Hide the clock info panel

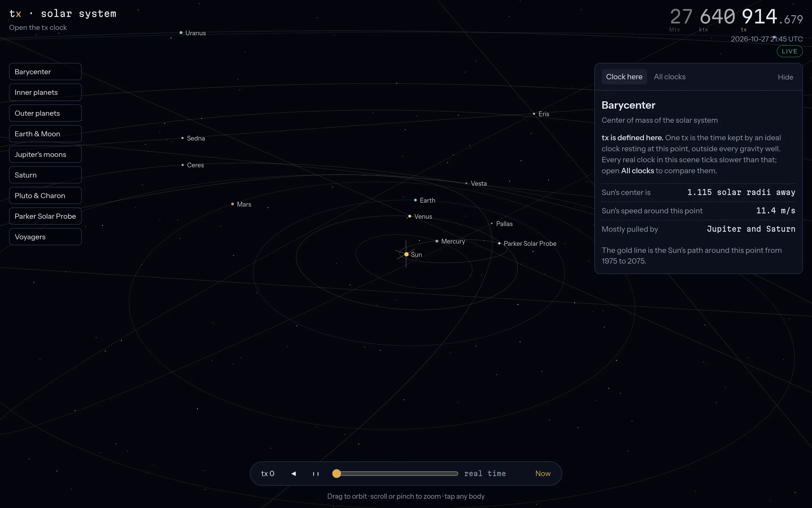pyautogui.click(x=785, y=77)
